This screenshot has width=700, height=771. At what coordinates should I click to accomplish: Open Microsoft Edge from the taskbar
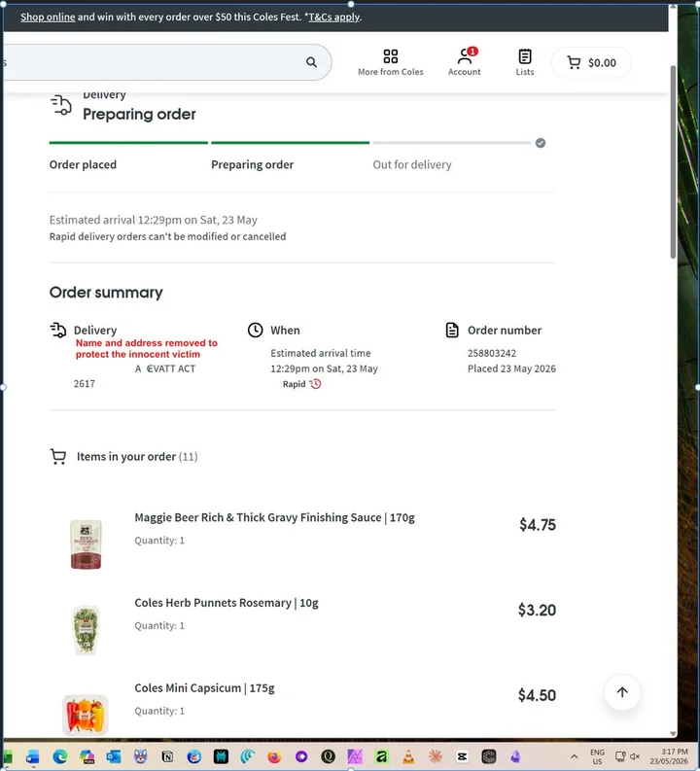tap(60, 756)
